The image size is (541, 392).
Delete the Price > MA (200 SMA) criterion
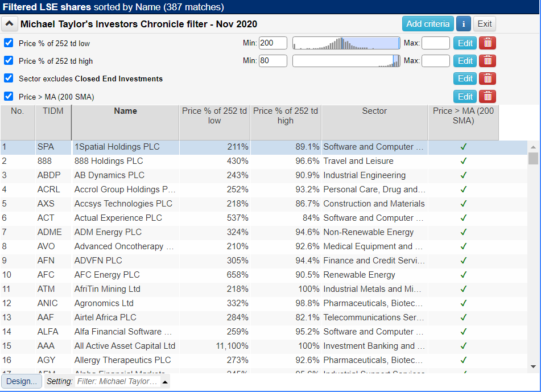(x=488, y=97)
